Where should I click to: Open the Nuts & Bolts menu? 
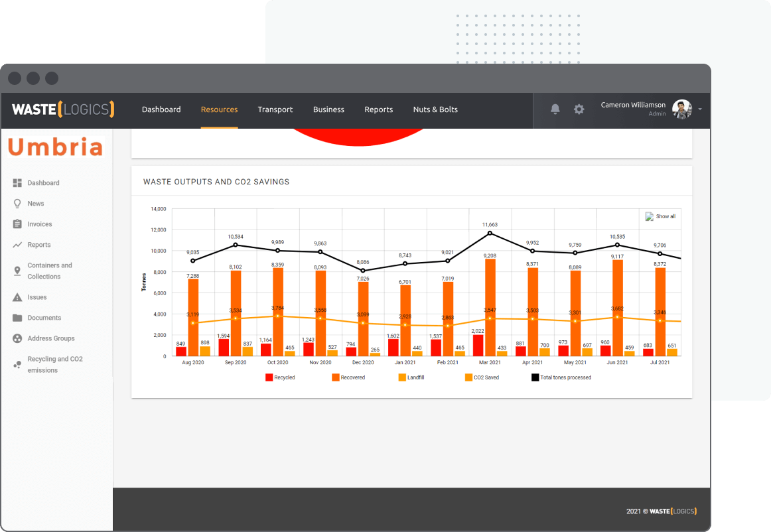point(435,109)
